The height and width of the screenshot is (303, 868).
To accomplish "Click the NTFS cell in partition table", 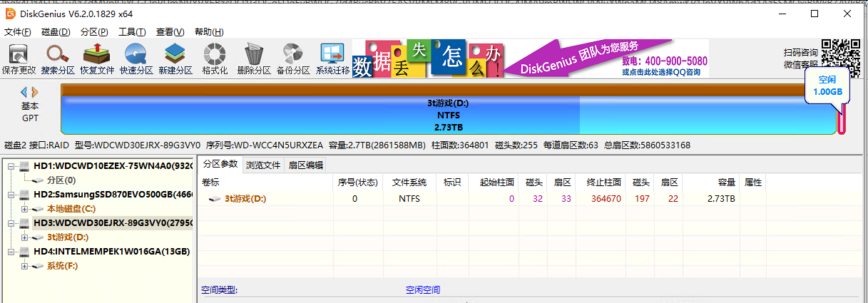I will pyautogui.click(x=409, y=199).
